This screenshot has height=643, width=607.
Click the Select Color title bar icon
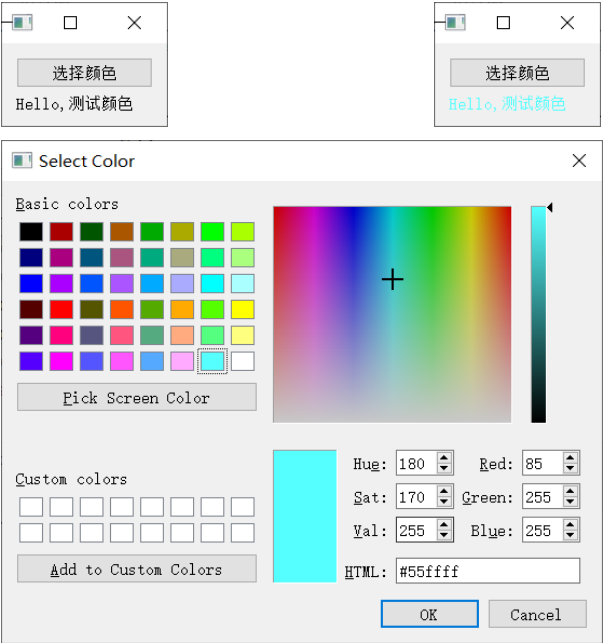22,161
